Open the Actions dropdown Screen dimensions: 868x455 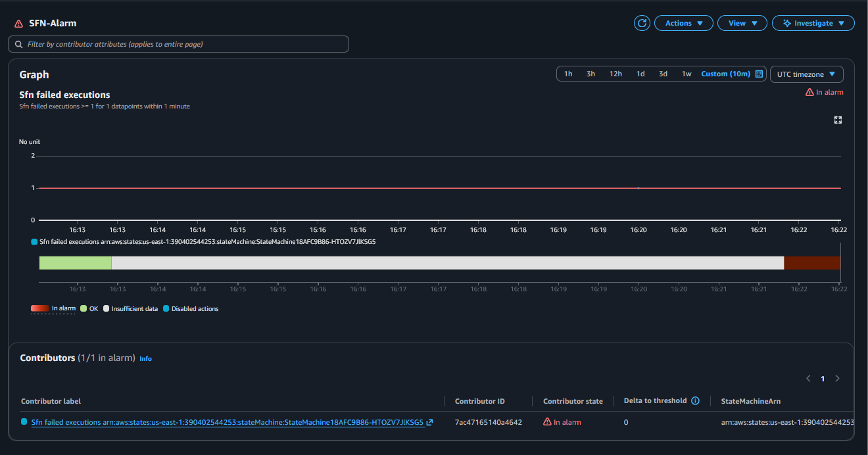(x=683, y=22)
